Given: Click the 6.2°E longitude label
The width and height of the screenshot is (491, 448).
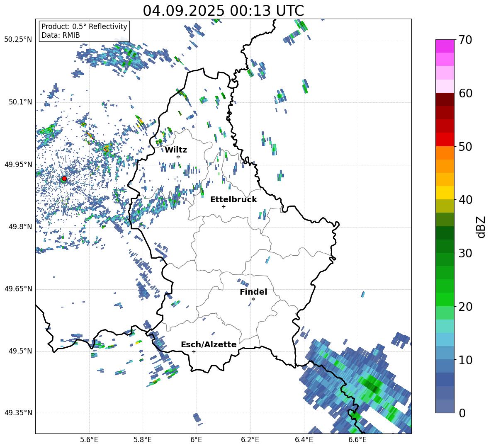Looking at the screenshot, I should [250, 440].
